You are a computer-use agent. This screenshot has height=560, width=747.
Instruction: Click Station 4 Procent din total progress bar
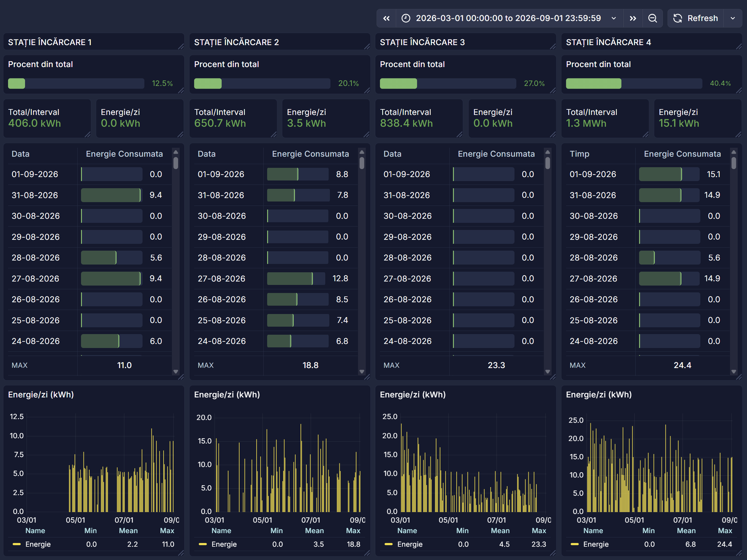tap(634, 83)
